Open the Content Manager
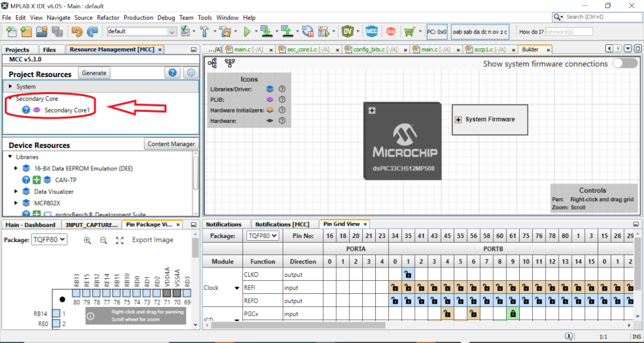This screenshot has width=644, height=343. point(171,144)
